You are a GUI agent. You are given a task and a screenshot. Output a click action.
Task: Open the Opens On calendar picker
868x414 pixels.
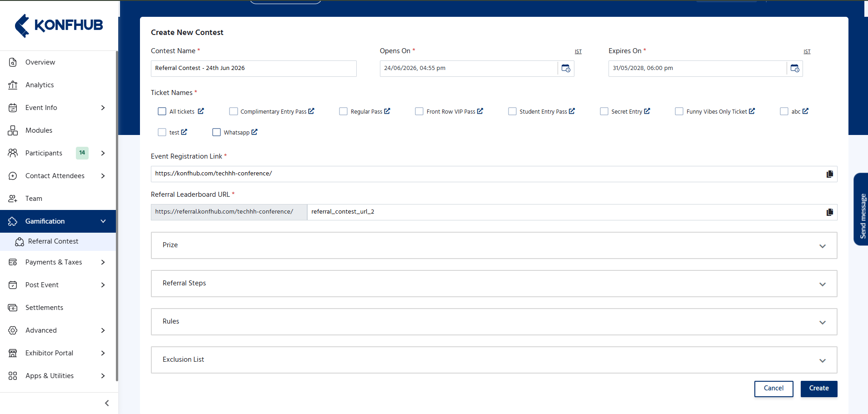(x=566, y=68)
